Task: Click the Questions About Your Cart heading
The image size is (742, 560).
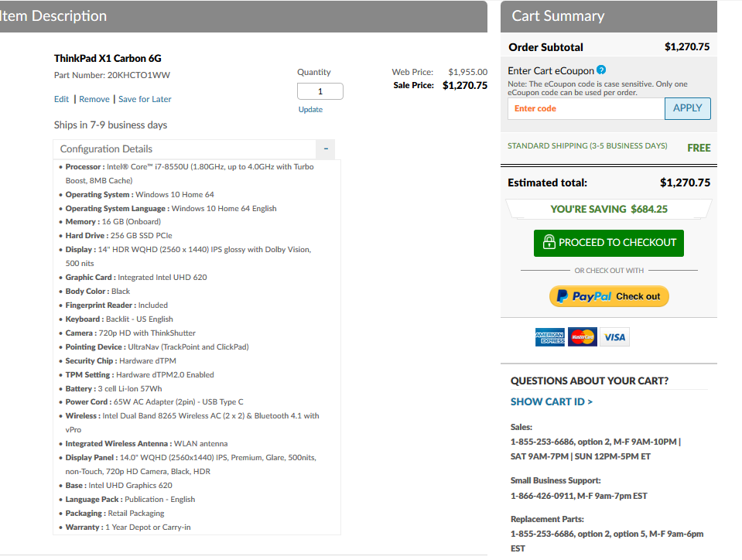Action: 590,381
